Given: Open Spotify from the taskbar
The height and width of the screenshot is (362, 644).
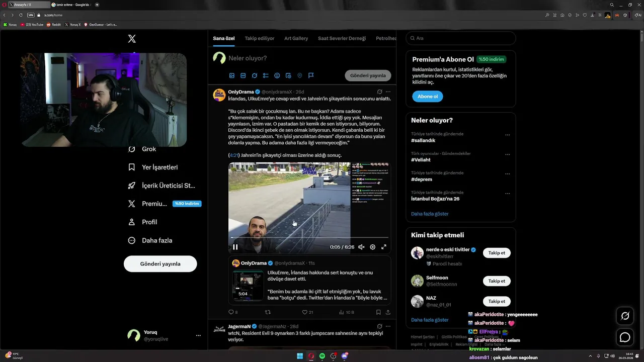Looking at the screenshot, I should click(323, 356).
